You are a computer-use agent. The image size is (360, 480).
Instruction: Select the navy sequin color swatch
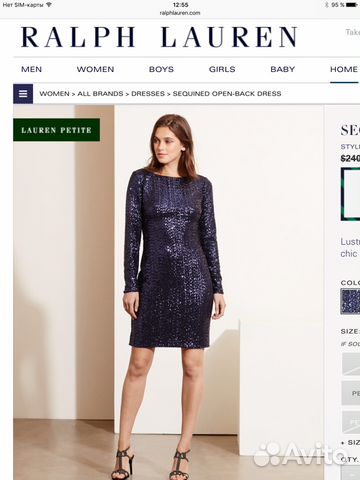[350, 301]
